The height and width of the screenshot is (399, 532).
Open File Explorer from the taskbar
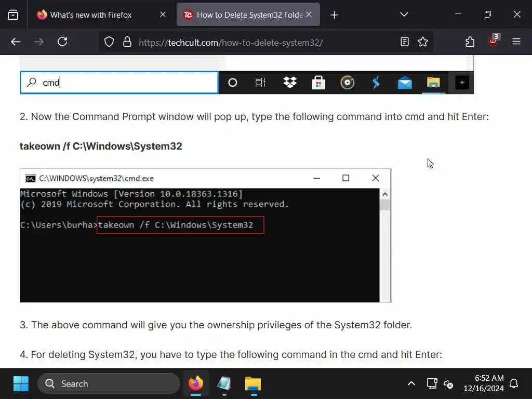click(x=253, y=384)
